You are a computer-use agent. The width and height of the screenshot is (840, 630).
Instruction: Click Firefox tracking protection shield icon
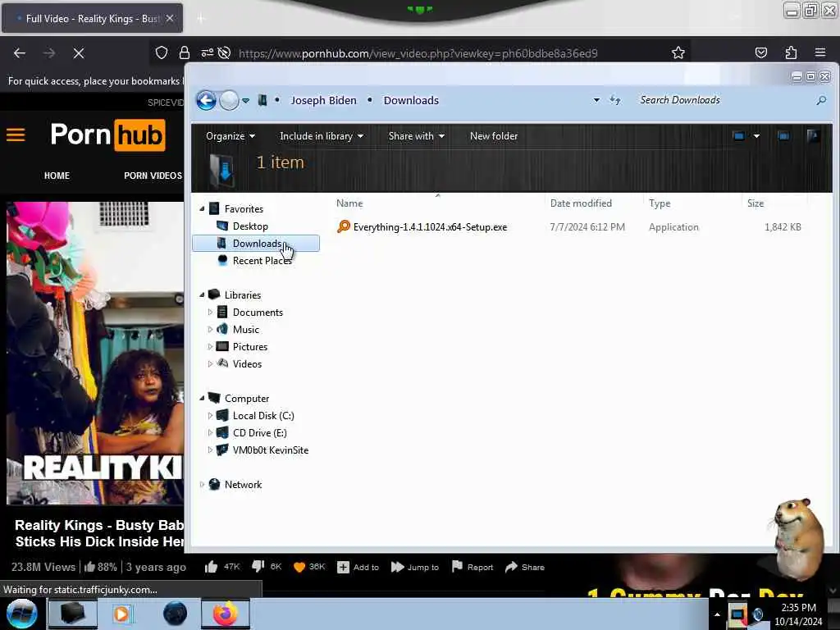click(162, 53)
